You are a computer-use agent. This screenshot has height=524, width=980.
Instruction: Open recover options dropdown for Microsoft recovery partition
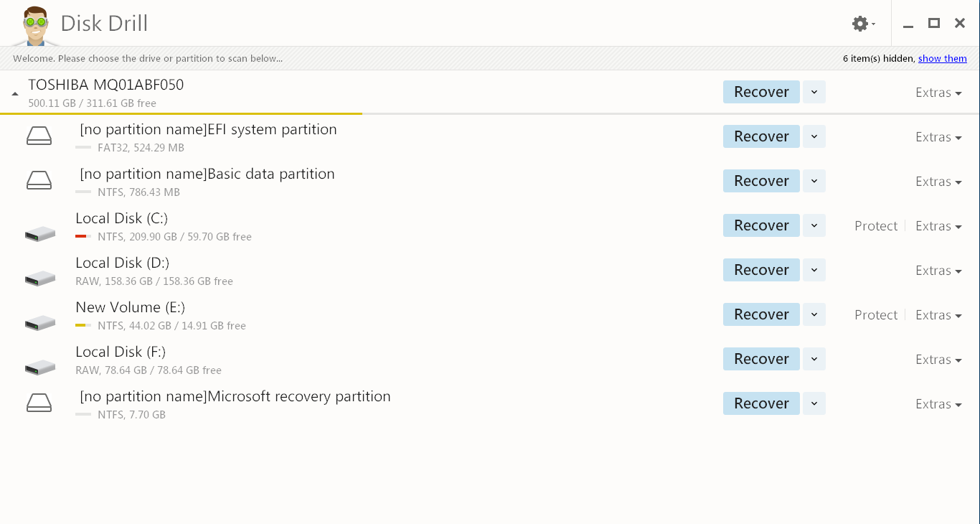(814, 403)
